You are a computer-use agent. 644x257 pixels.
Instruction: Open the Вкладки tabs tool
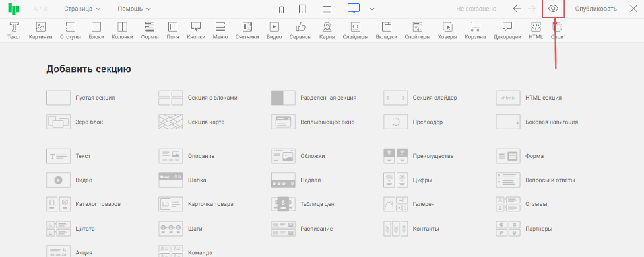pos(387,31)
